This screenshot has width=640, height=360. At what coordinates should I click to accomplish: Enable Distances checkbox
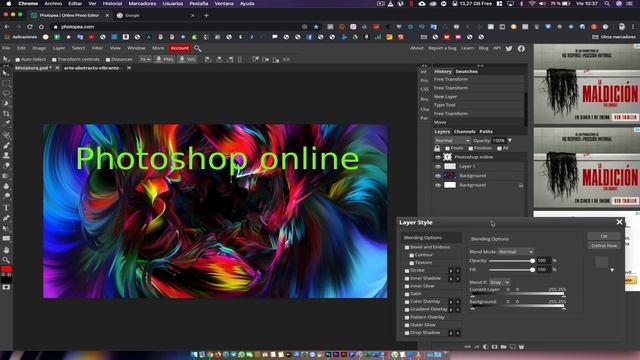tap(108, 60)
